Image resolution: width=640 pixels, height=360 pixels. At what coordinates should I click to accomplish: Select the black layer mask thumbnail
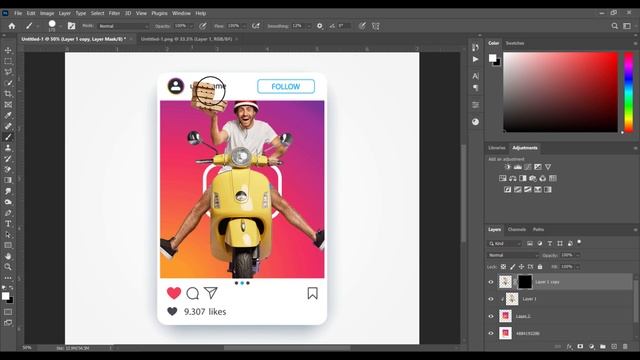tap(525, 282)
